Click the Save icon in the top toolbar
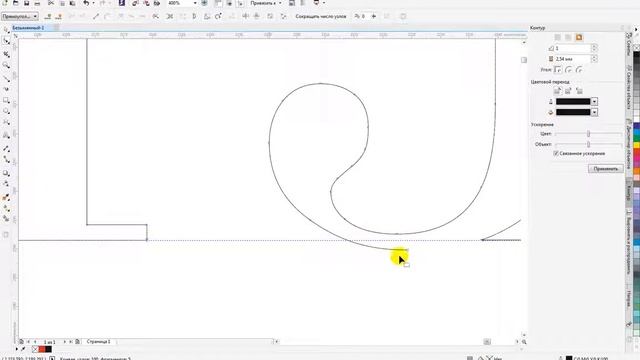Image resolution: width=640 pixels, height=360 pixels. (27, 3)
